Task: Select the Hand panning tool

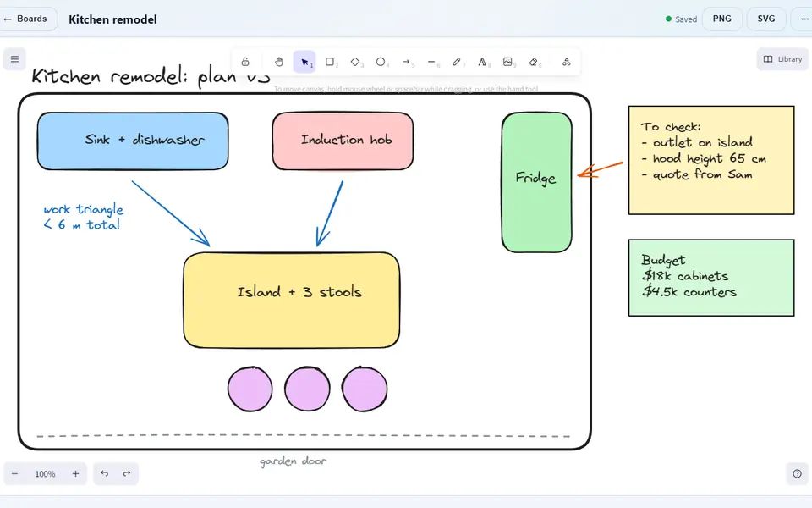Action: (x=279, y=62)
